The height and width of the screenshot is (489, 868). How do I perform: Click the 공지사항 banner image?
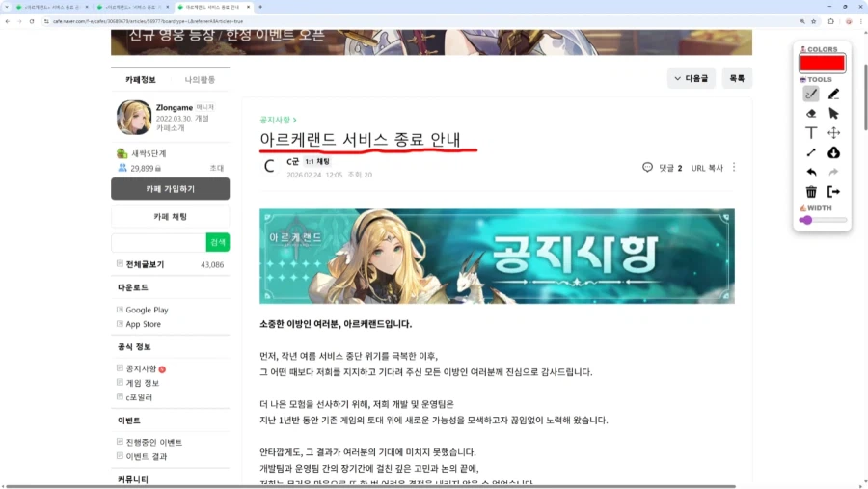[497, 256]
